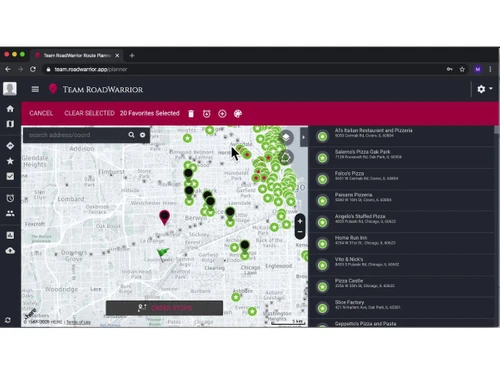The image size is (500, 375).
Task: Open Favorites star in sidebar
Action: tap(10, 161)
